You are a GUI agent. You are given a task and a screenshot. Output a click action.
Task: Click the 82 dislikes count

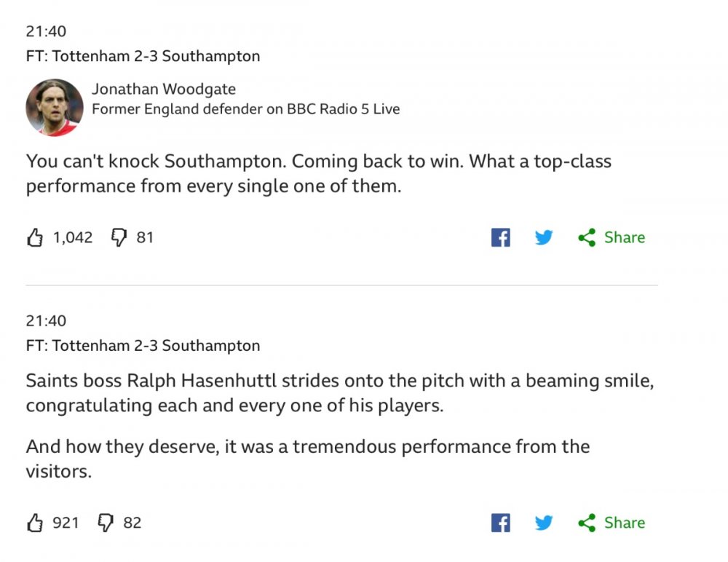[x=132, y=523]
